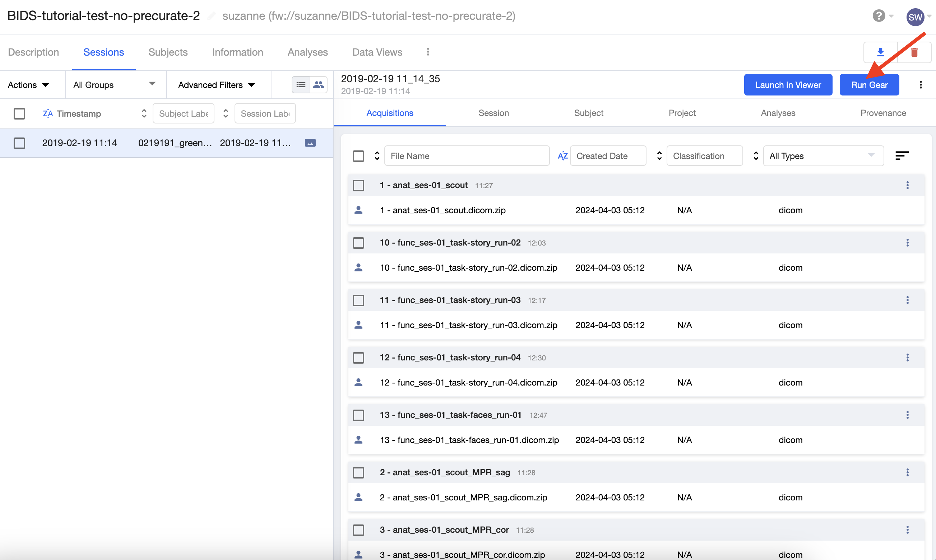Click the Session Label filter field
Viewport: 936px width, 560px height.
click(265, 113)
